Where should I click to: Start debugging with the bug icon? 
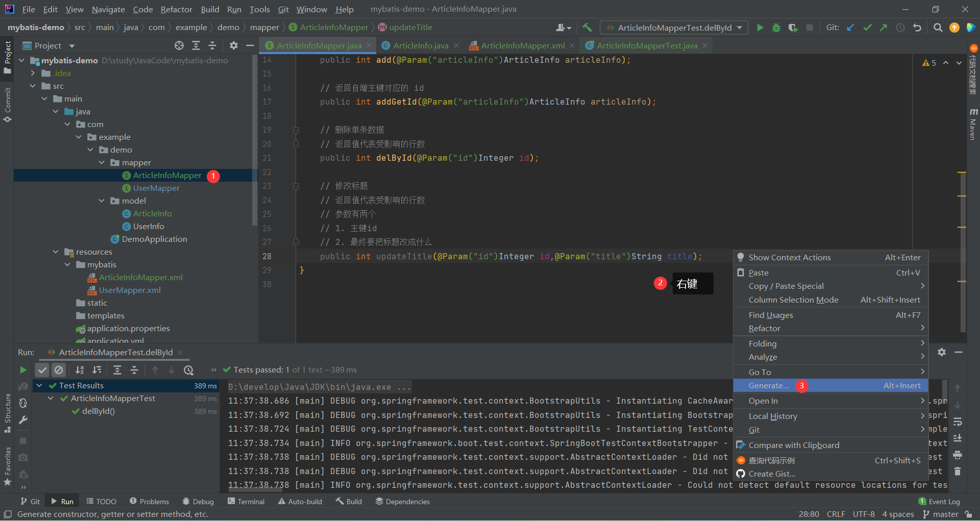(x=776, y=28)
